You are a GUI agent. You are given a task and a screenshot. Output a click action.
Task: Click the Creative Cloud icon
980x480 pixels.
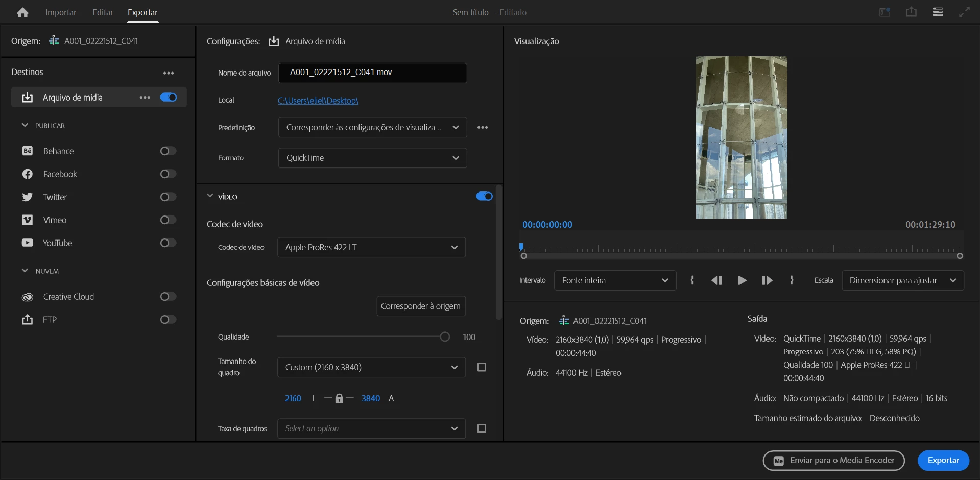pyautogui.click(x=28, y=297)
